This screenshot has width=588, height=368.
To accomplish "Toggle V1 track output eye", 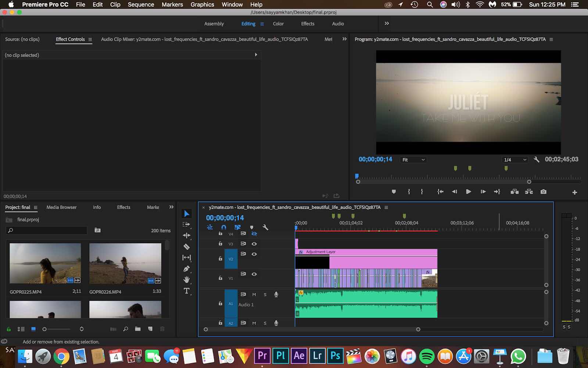I will pyautogui.click(x=254, y=274).
